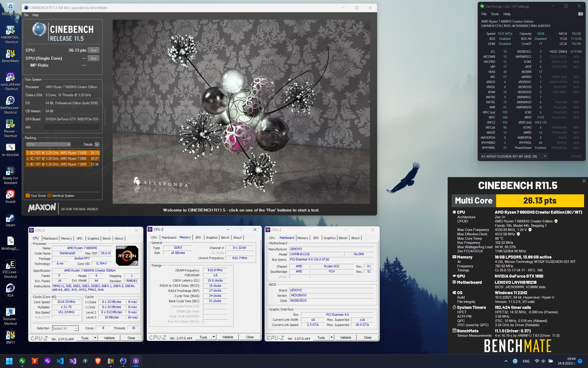This screenshot has height=368, width=588.
Task: Open the to-bios.bat file icon
Action: (x=10, y=149)
